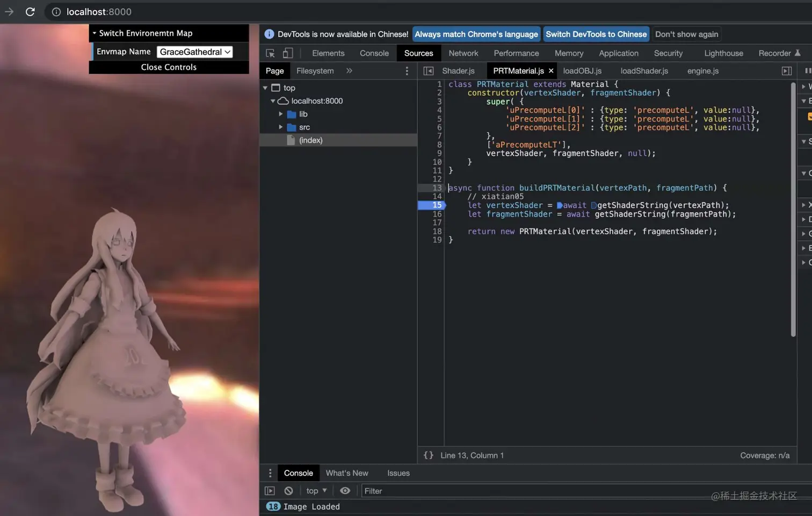Pretty print the source with braces icon
The width and height of the screenshot is (812, 516).
point(429,455)
